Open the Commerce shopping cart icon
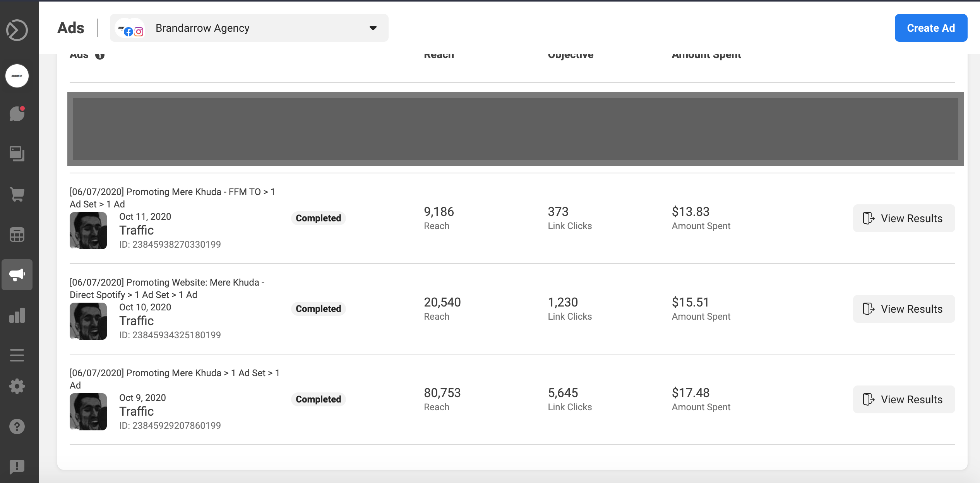The image size is (980, 483). [x=17, y=194]
